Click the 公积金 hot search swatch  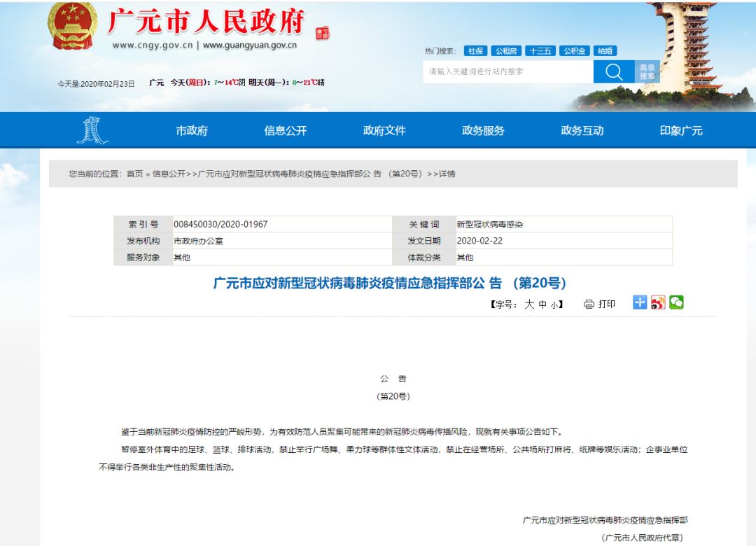(575, 50)
